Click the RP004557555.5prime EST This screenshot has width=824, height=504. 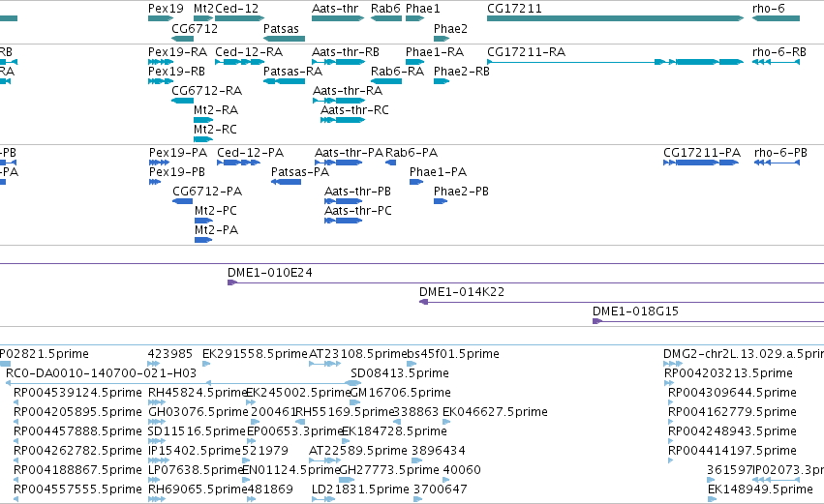pos(15,499)
